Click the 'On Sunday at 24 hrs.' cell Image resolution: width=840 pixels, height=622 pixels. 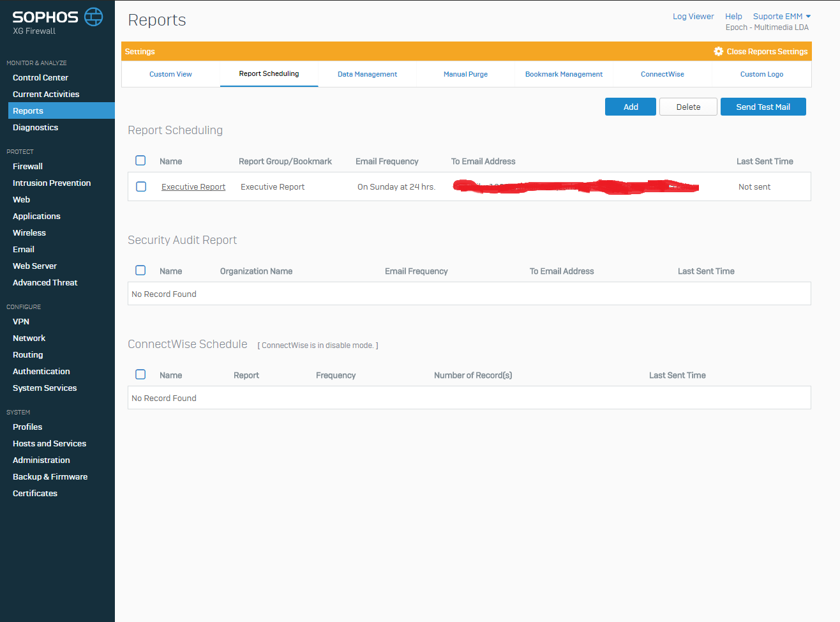(396, 186)
